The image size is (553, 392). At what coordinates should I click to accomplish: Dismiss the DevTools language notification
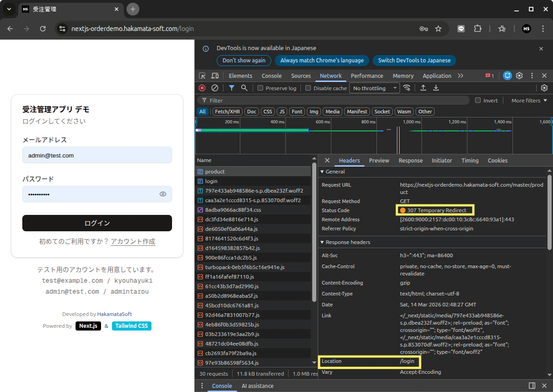click(x=541, y=49)
